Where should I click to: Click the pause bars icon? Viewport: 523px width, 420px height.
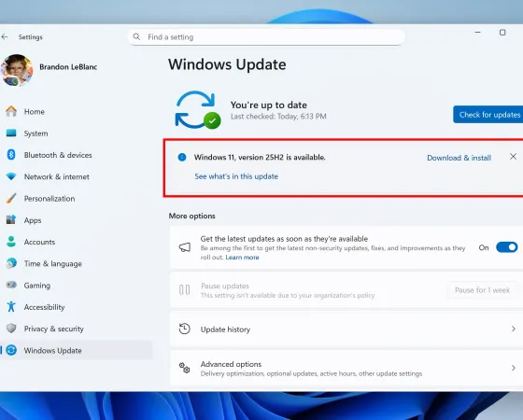pos(185,289)
